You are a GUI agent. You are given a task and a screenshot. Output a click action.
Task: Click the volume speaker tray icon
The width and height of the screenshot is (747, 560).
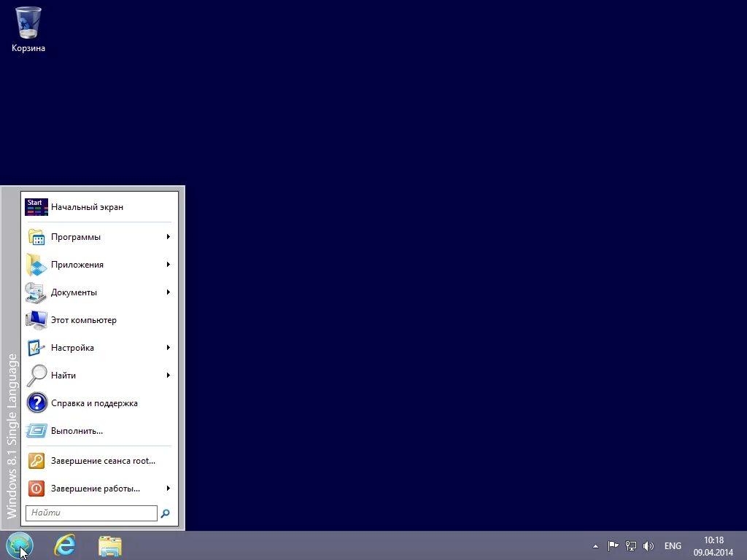coord(648,545)
